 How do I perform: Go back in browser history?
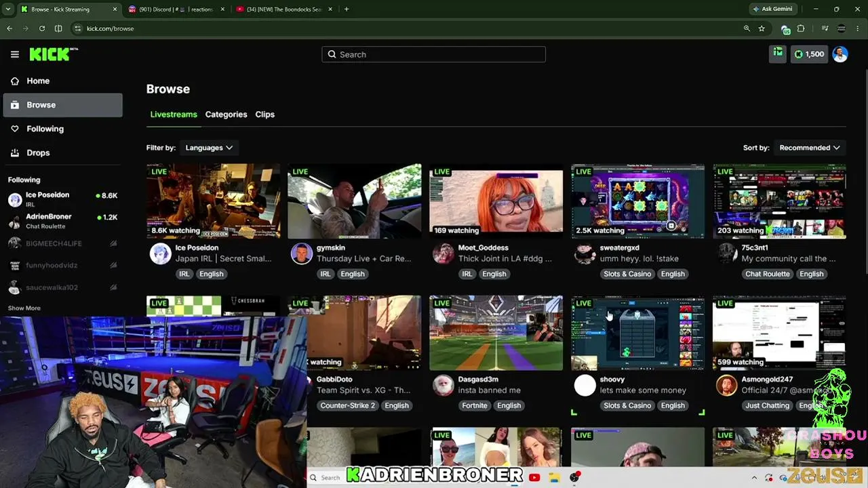click(9, 28)
